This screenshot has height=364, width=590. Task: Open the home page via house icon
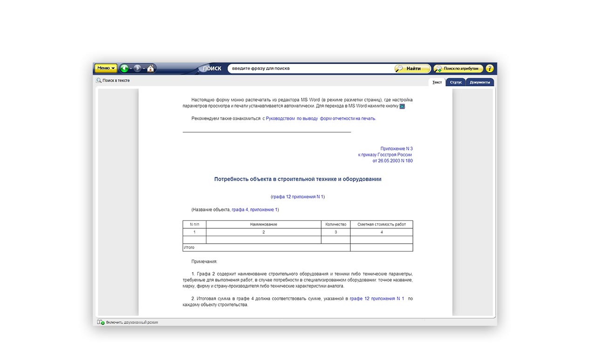pyautogui.click(x=151, y=69)
